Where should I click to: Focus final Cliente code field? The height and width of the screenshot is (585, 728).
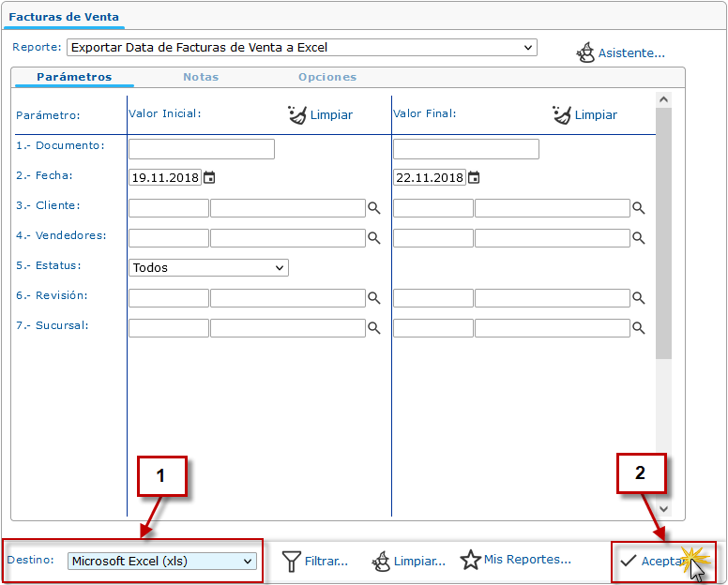coord(433,208)
